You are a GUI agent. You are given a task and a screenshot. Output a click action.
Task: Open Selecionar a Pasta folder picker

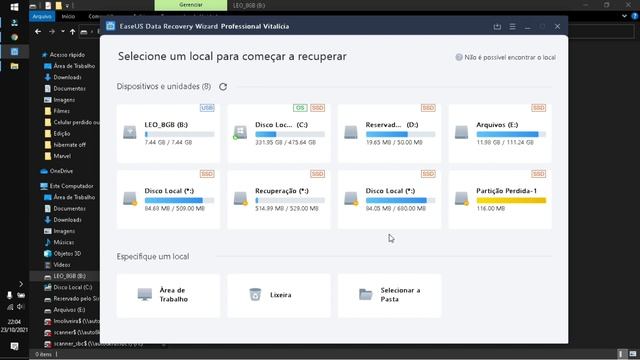[389, 295]
